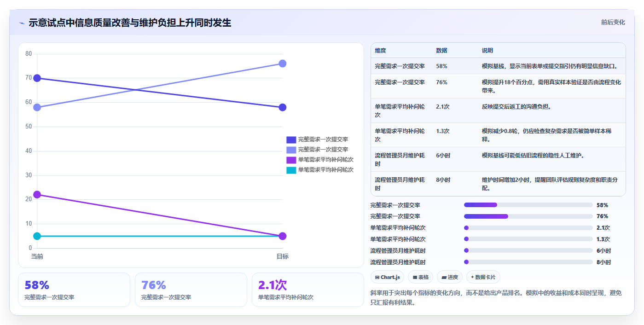The height and width of the screenshot is (325, 644).
Task: Click the cyan legend swatch
Action: click(x=291, y=170)
